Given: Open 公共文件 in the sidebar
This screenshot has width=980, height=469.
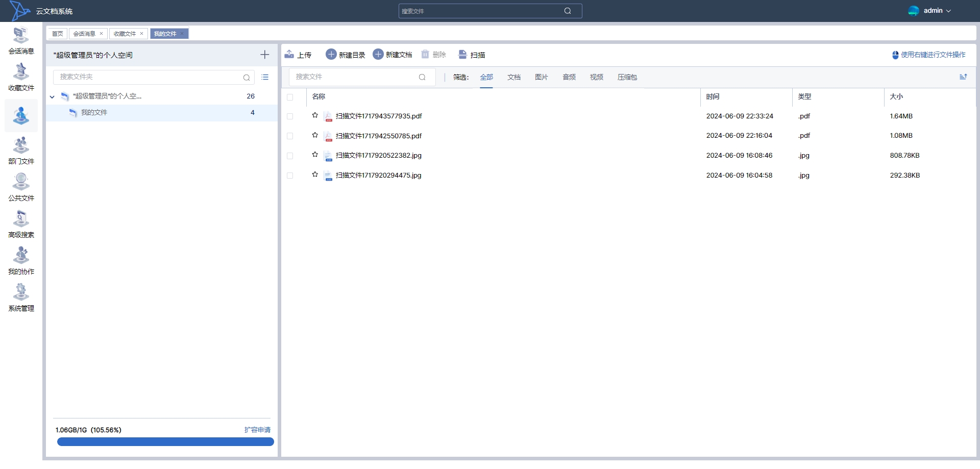Looking at the screenshot, I should click(21, 188).
